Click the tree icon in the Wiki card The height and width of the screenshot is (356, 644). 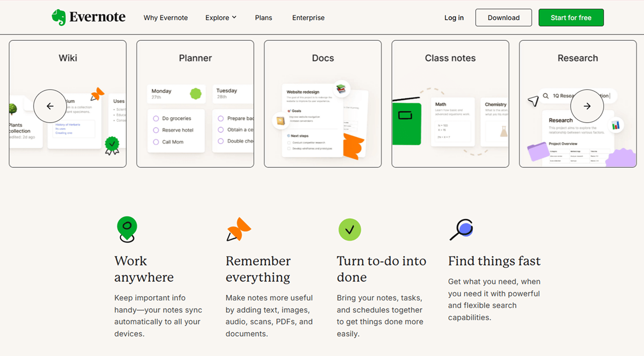[13, 109]
